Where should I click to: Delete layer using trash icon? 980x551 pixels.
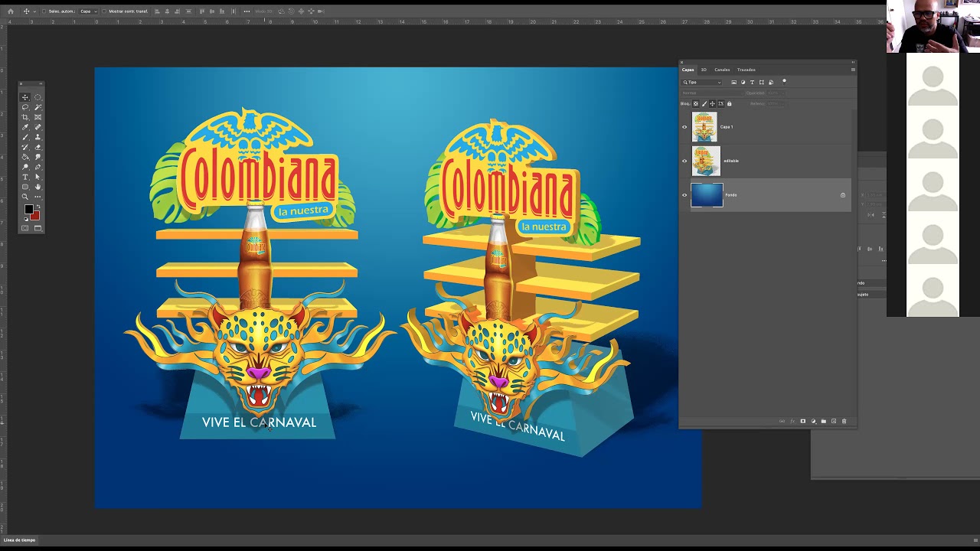(x=844, y=421)
